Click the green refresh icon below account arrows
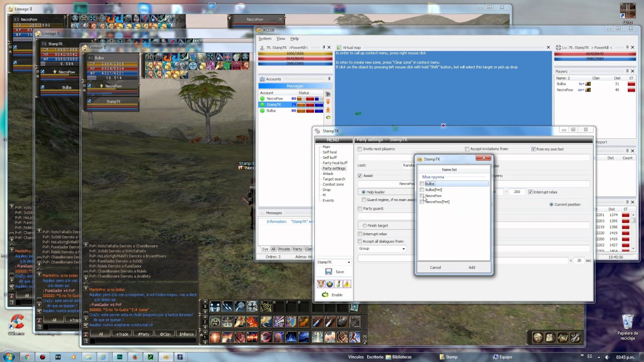This screenshot has height=362, width=644. tap(328, 118)
